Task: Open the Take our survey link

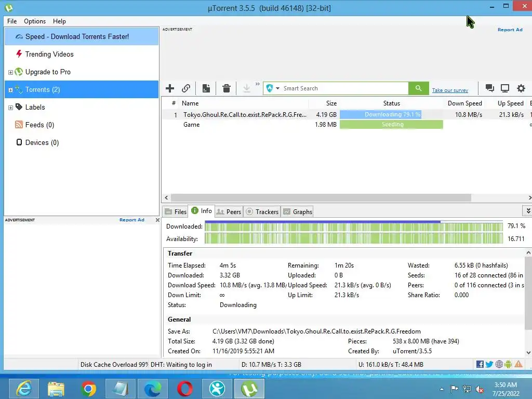Action: pos(450,90)
